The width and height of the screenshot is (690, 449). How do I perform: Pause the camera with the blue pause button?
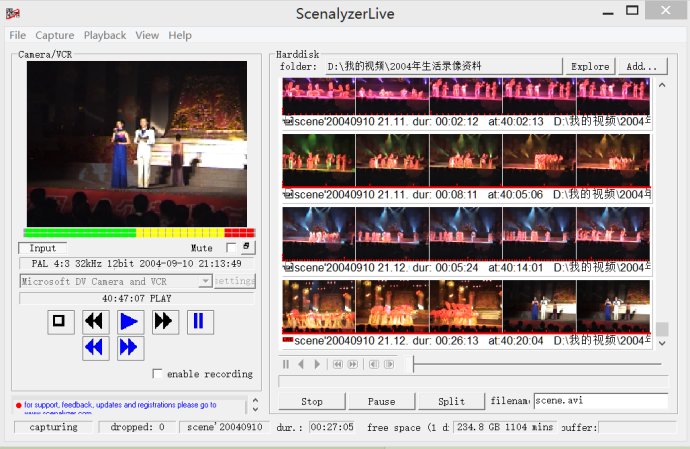pyautogui.click(x=200, y=322)
